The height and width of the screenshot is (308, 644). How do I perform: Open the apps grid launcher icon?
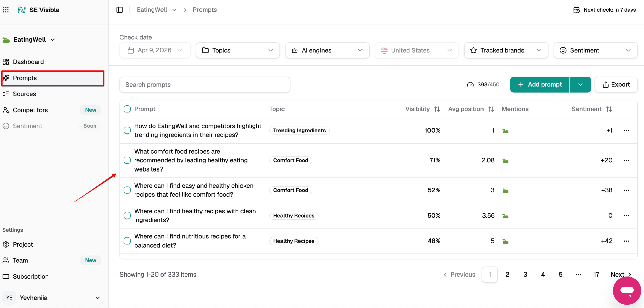(6, 10)
